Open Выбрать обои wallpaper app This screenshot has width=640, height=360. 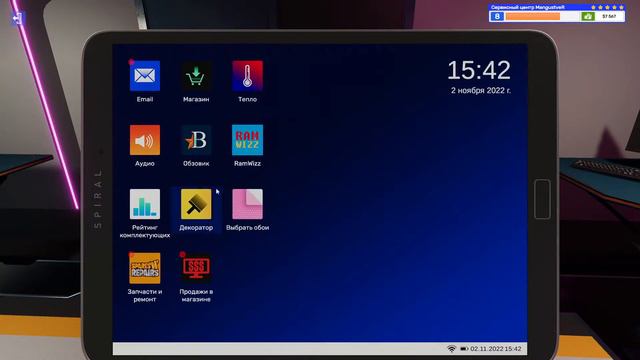[247, 204]
